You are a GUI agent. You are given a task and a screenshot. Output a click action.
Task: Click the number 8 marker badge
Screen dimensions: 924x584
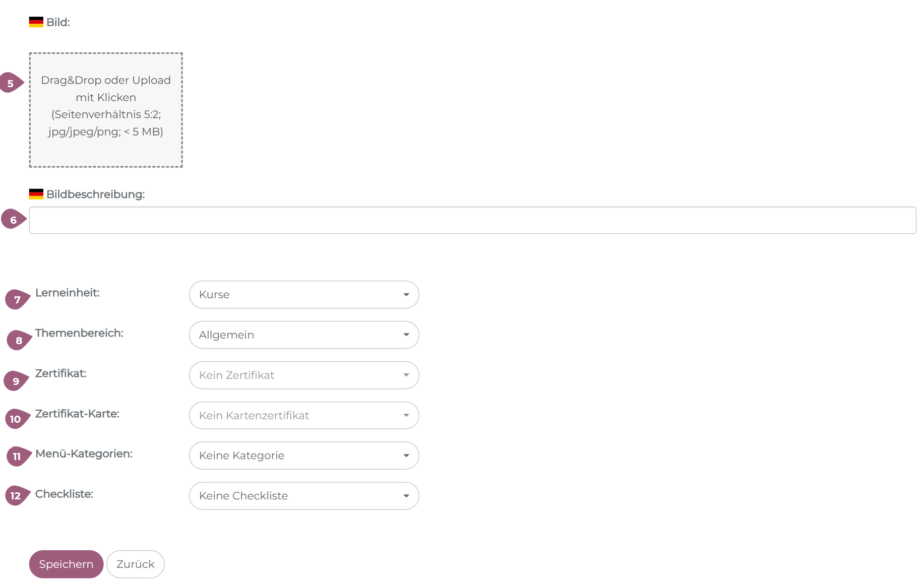[x=19, y=341]
